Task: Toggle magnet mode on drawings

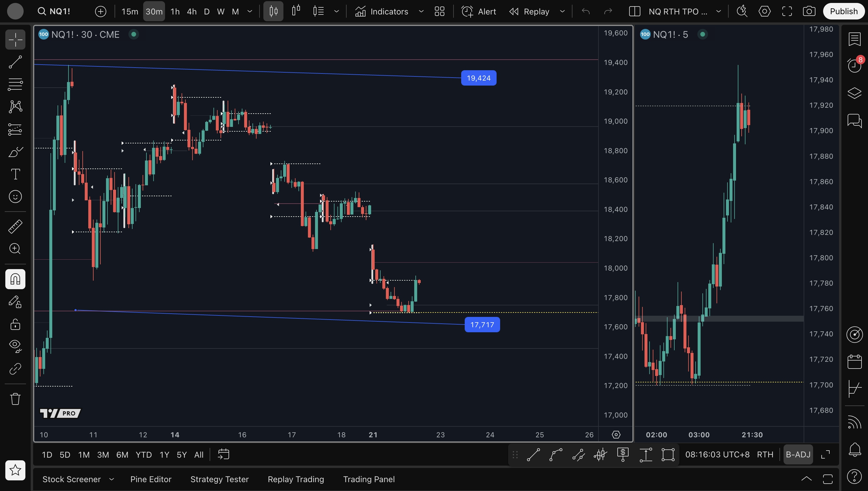Action: pyautogui.click(x=15, y=279)
